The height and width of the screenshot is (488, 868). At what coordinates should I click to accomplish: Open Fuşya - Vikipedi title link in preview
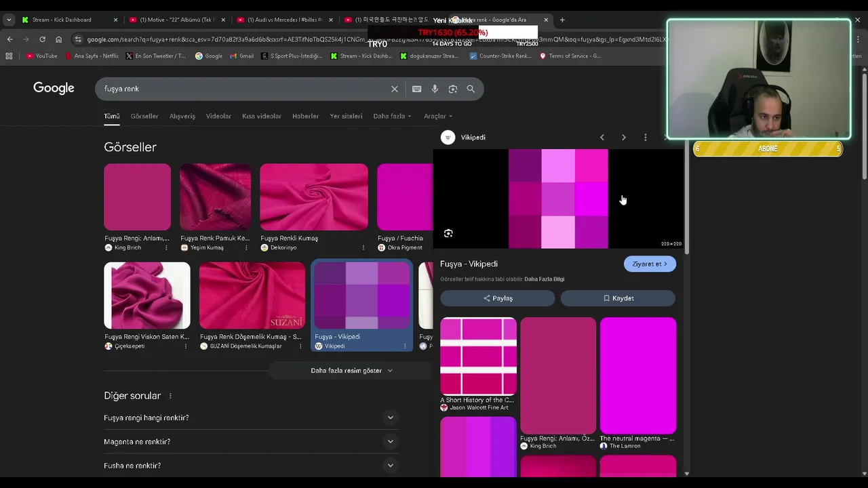click(x=469, y=264)
